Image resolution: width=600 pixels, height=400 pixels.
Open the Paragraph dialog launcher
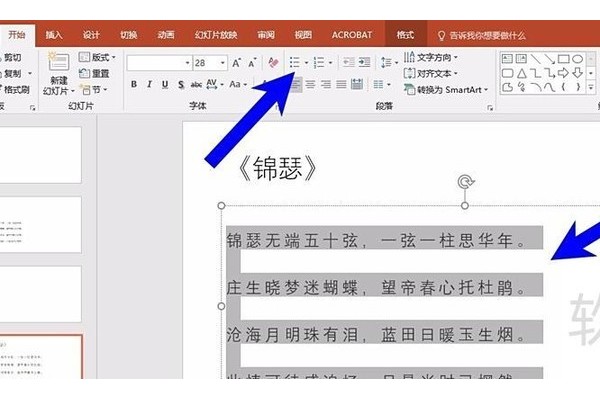(490, 108)
